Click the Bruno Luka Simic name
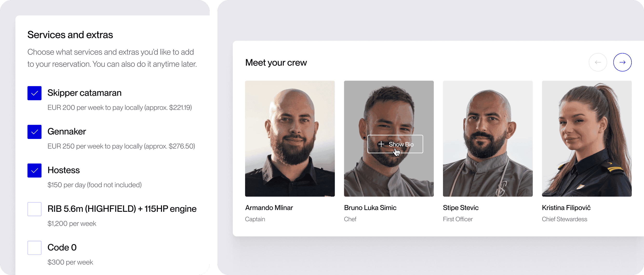Image resolution: width=644 pixels, height=275 pixels. coord(370,208)
